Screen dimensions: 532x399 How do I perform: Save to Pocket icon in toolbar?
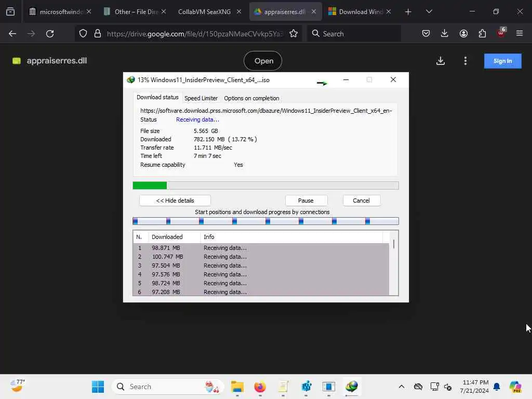click(x=426, y=34)
